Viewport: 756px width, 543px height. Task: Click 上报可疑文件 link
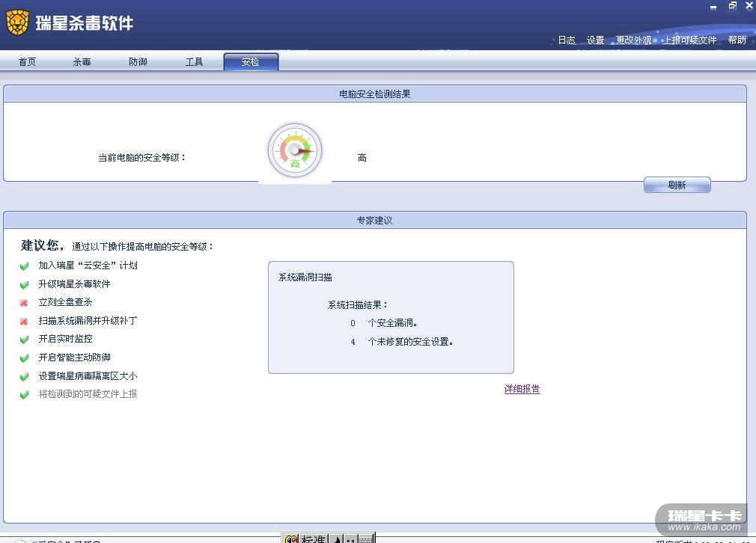[x=690, y=40]
